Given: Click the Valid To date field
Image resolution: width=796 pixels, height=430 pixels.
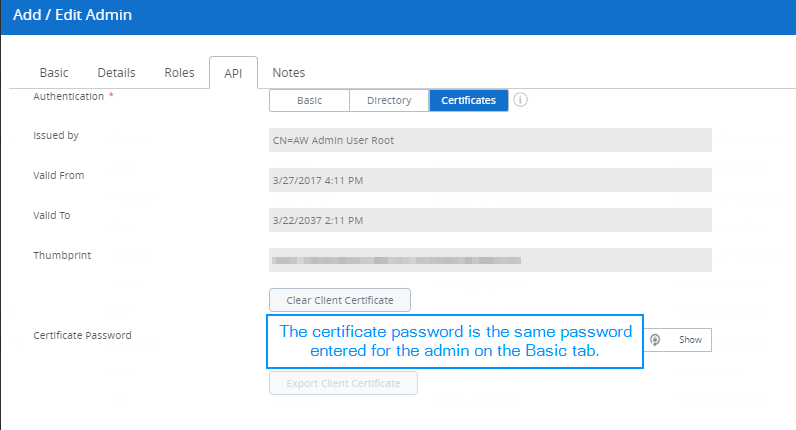Looking at the screenshot, I should point(490,220).
